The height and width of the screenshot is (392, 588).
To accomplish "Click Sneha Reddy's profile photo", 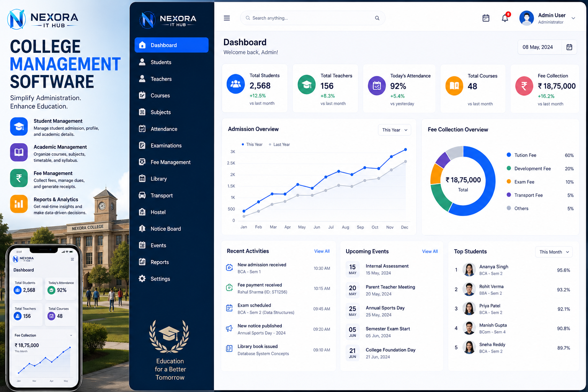I will (469, 348).
